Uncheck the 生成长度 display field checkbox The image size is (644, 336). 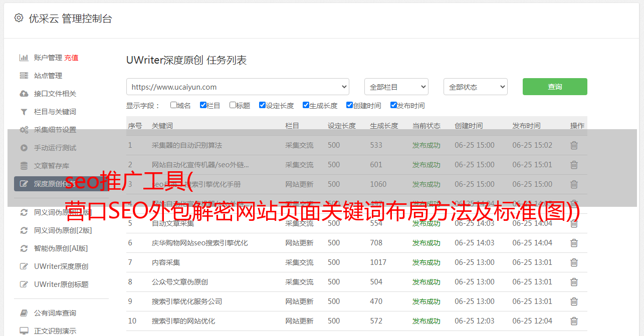[x=306, y=105]
